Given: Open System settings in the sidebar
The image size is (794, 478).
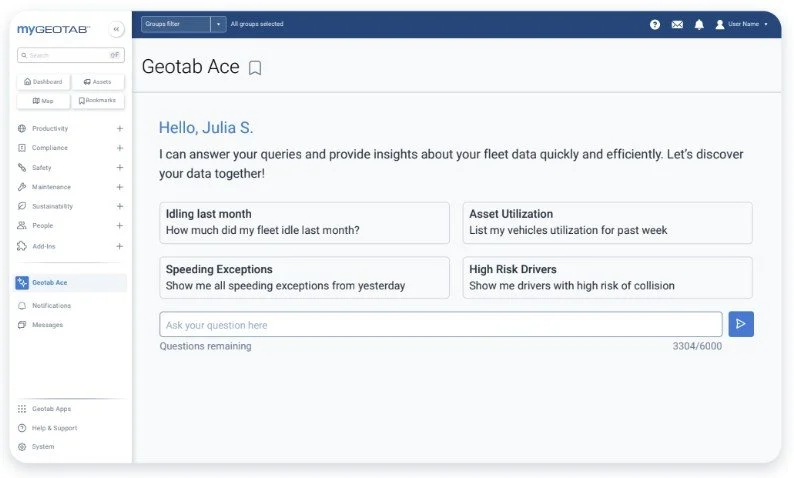Looking at the screenshot, I should click(42, 447).
